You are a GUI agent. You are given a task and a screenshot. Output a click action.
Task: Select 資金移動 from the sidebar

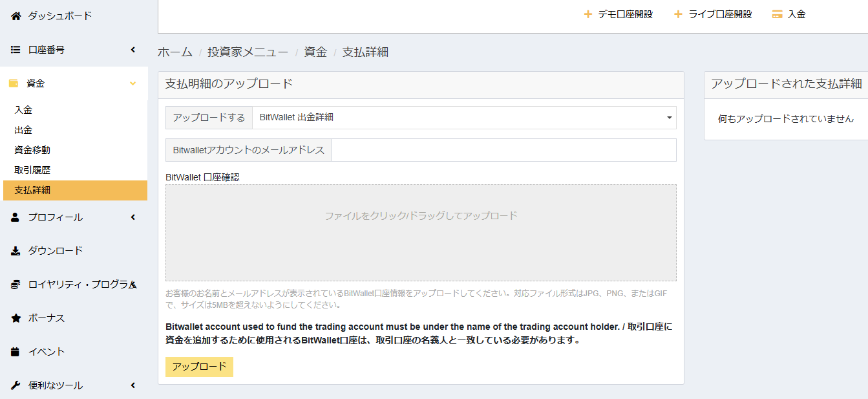[32, 150]
